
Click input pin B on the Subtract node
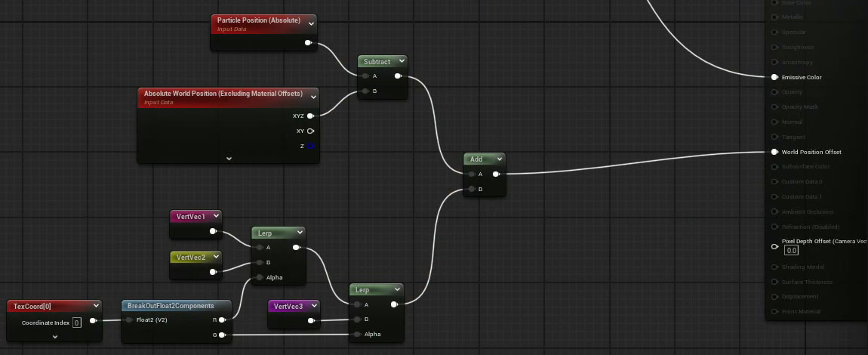coord(365,91)
